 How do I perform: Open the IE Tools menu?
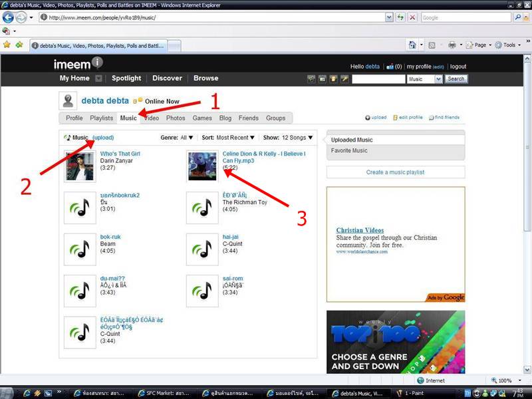pyautogui.click(x=508, y=45)
